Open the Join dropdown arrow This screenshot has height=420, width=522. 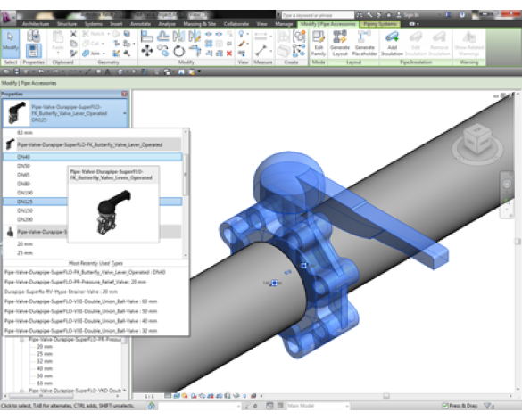click(x=104, y=54)
